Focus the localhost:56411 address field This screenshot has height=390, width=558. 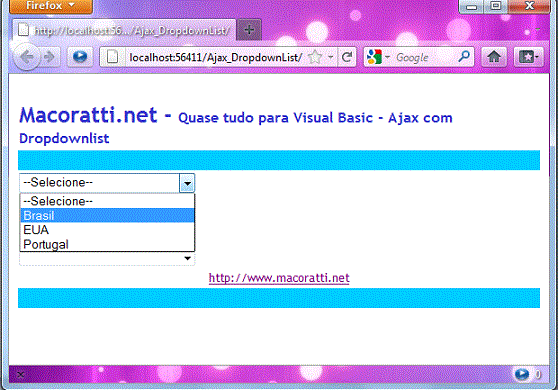tap(216, 57)
